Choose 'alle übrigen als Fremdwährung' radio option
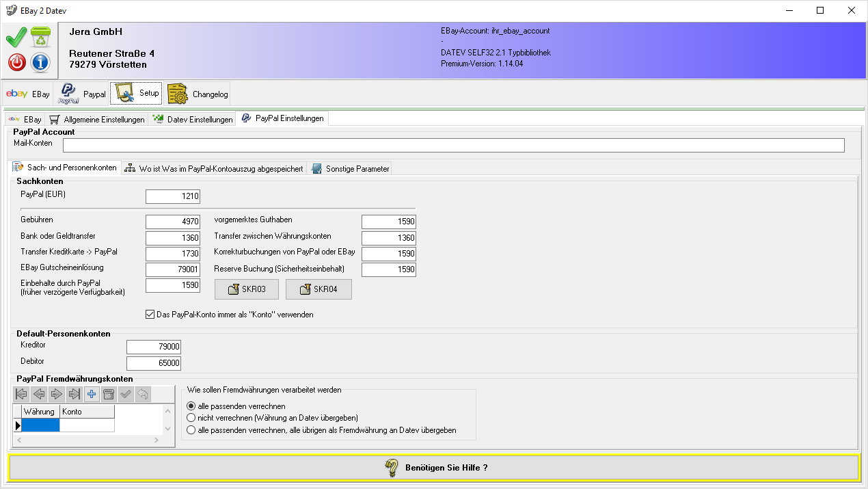The width and height of the screenshot is (868, 489). [191, 430]
